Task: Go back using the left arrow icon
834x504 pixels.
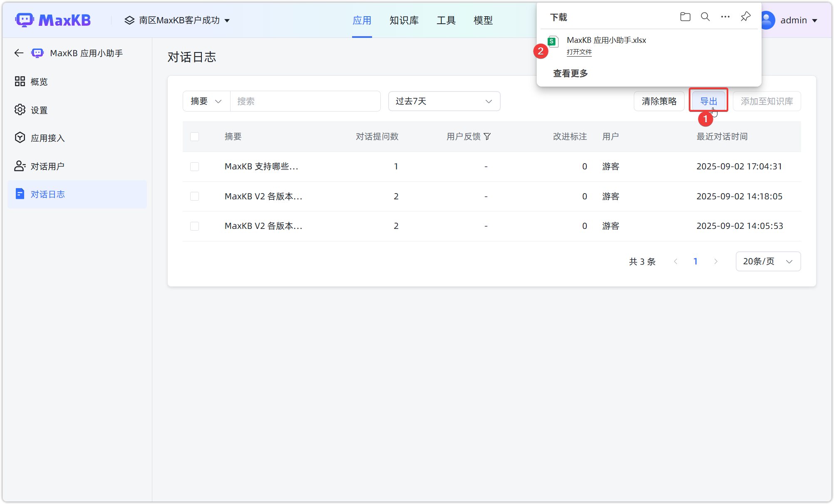Action: (19, 53)
